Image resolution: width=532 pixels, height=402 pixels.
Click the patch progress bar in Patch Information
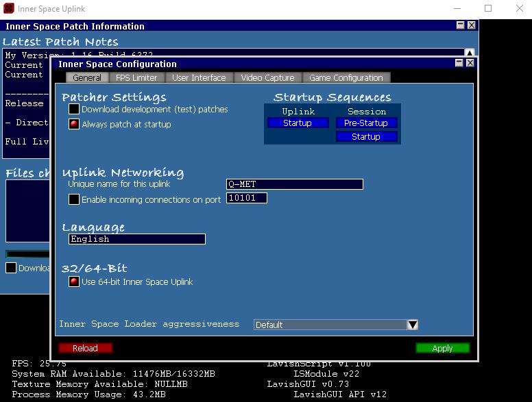[x=28, y=254]
